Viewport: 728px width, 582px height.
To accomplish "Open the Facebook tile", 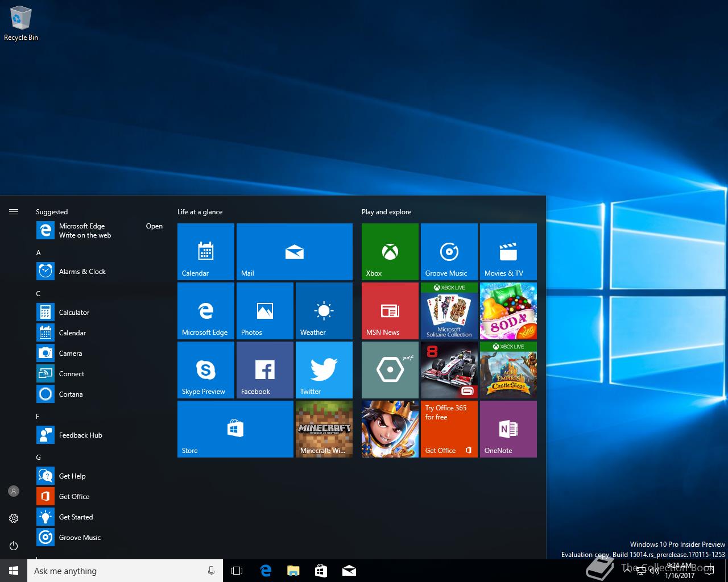I will (x=265, y=370).
